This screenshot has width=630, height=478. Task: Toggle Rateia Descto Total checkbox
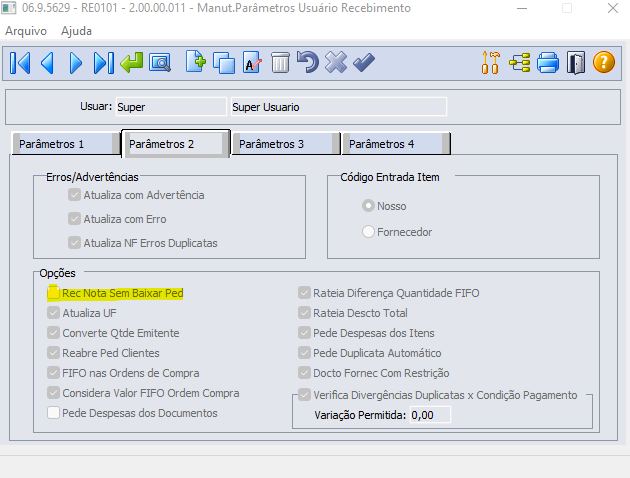tap(305, 313)
